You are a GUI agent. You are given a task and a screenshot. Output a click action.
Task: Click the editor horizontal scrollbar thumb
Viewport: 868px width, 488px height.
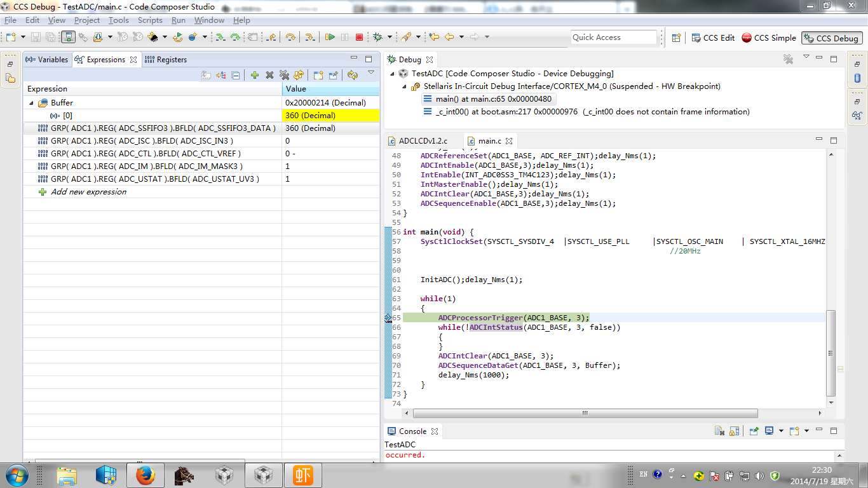584,413
